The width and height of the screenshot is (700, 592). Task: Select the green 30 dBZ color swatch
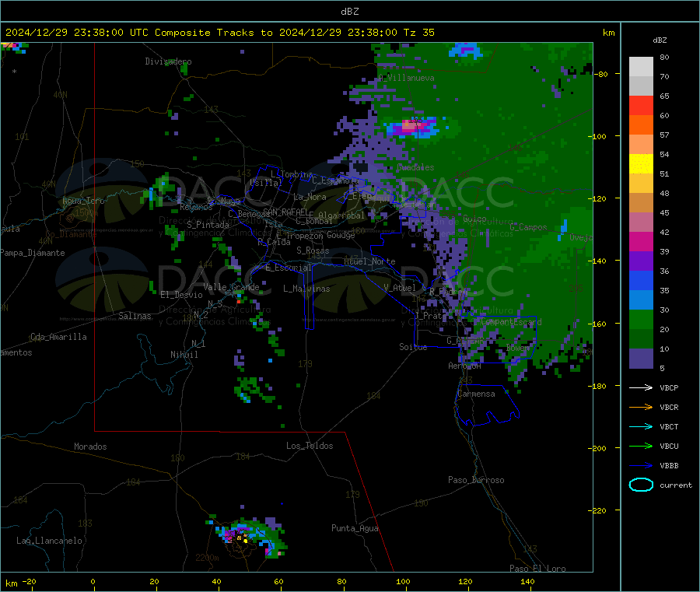pyautogui.click(x=641, y=319)
